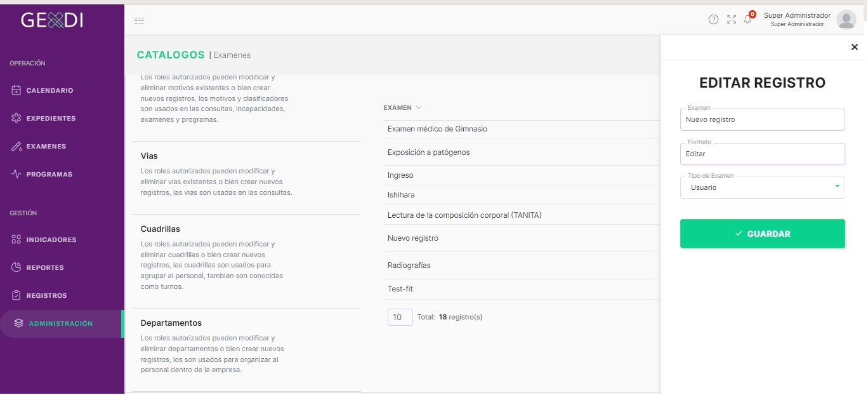Image resolution: width=868 pixels, height=395 pixels.
Task: Click the Total 18 registro(s) text
Action: coord(450,317)
